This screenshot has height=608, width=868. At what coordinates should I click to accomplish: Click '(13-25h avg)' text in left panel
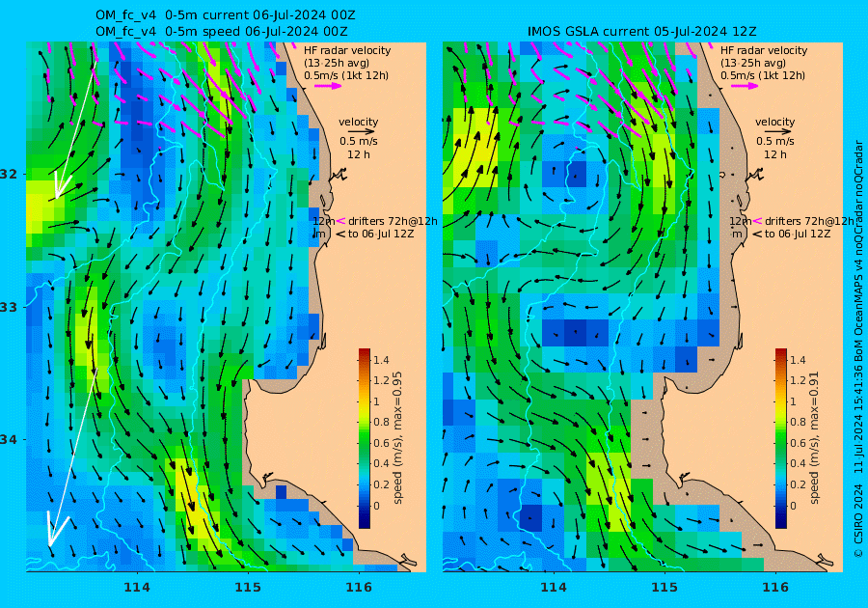click(337, 63)
